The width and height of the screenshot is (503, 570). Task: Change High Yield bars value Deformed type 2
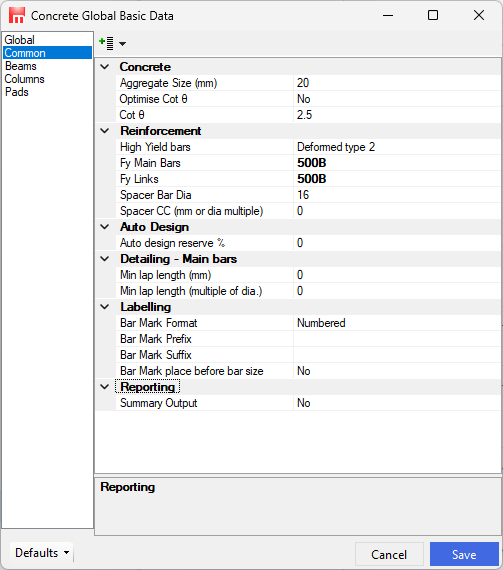click(397, 147)
